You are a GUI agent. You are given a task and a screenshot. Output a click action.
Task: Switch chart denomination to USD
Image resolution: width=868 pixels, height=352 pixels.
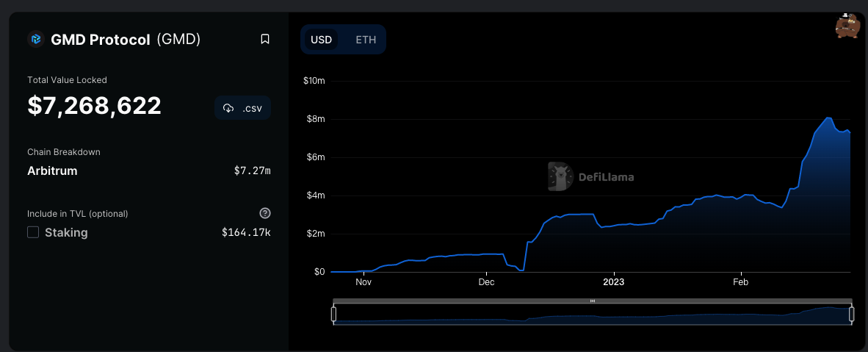(x=321, y=40)
